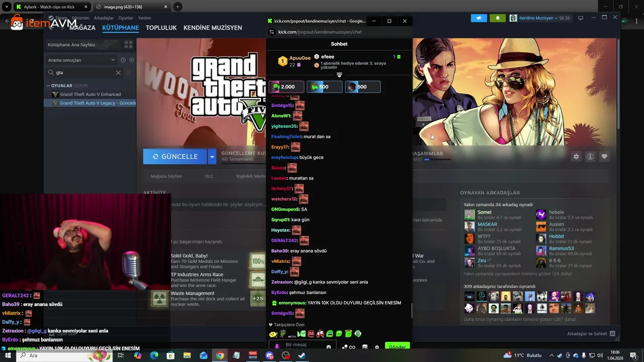The height and width of the screenshot is (362, 644).
Task: Open game settings gear icon
Action: (x=576, y=156)
